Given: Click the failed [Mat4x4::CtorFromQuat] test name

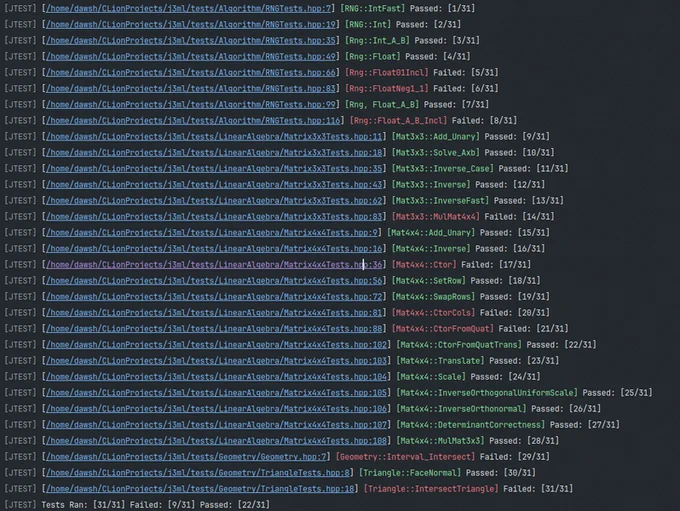Looking at the screenshot, I should click(443, 329).
